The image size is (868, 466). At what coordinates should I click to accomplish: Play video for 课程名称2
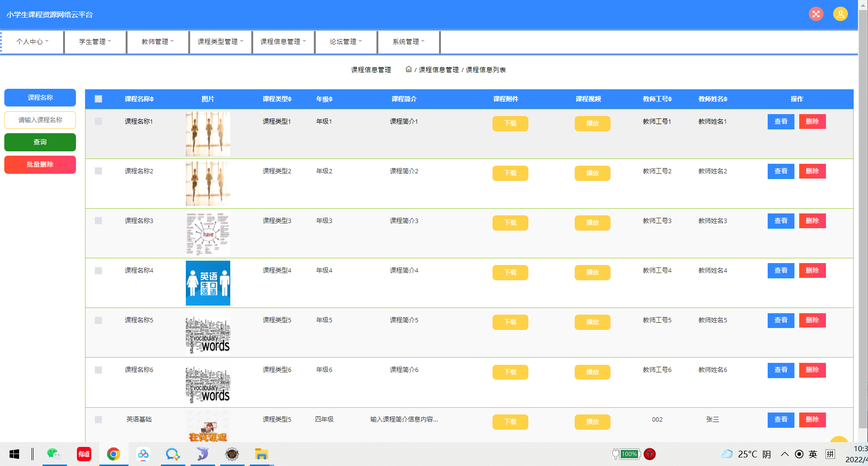(x=592, y=173)
